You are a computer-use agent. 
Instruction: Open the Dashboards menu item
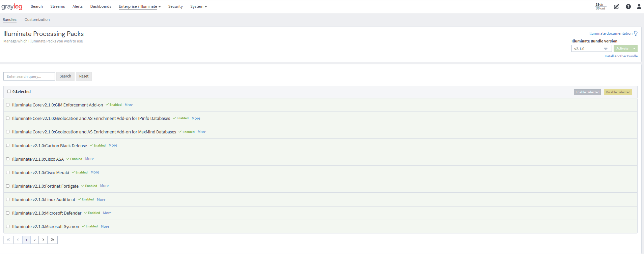coord(101,6)
